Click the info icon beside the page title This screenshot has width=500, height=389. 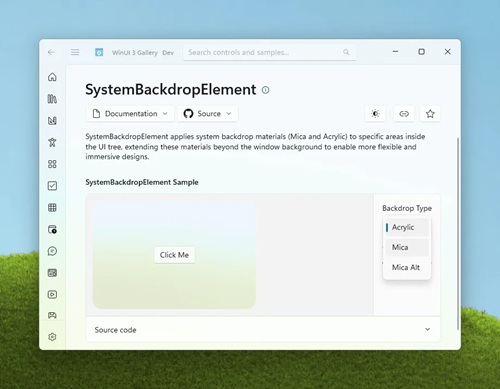point(265,90)
